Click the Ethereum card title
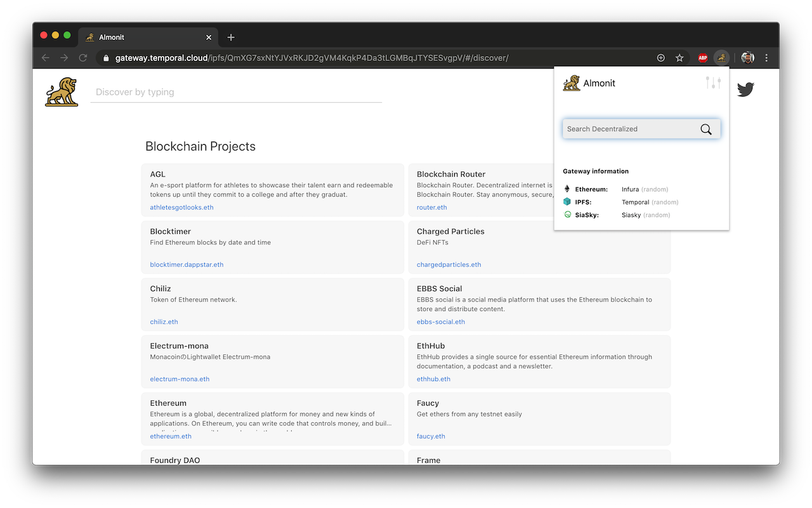This screenshot has width=812, height=508. tap(168, 403)
